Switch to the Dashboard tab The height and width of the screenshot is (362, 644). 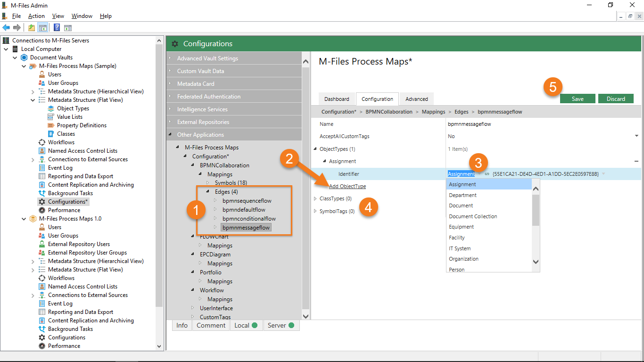tap(337, 99)
